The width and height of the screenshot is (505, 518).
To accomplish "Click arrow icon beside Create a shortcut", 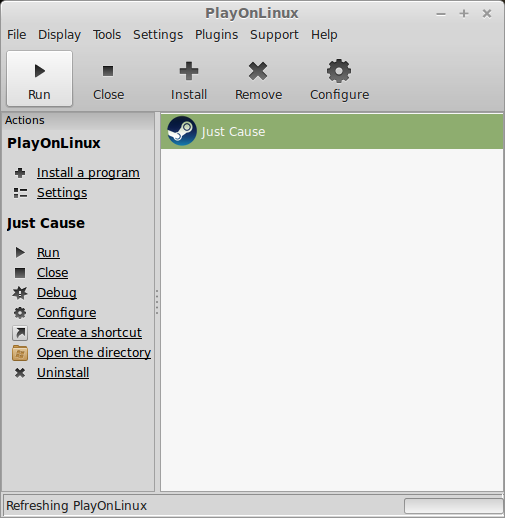I will [20, 333].
